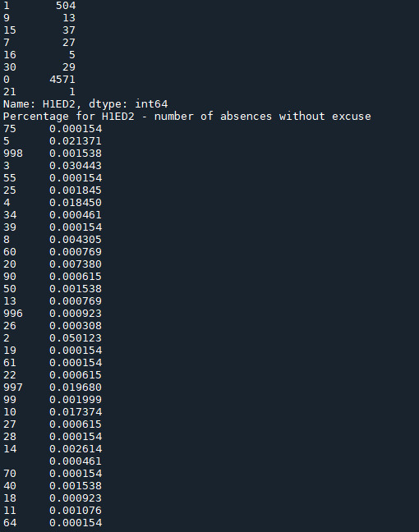This screenshot has height=532, width=419.
Task: Click the row index 996
Action: click(13, 314)
